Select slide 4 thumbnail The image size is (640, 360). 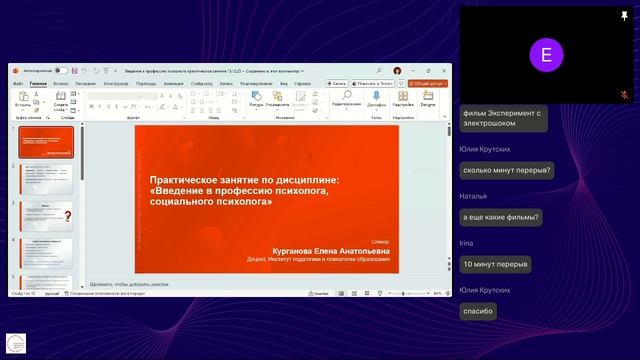tap(46, 253)
